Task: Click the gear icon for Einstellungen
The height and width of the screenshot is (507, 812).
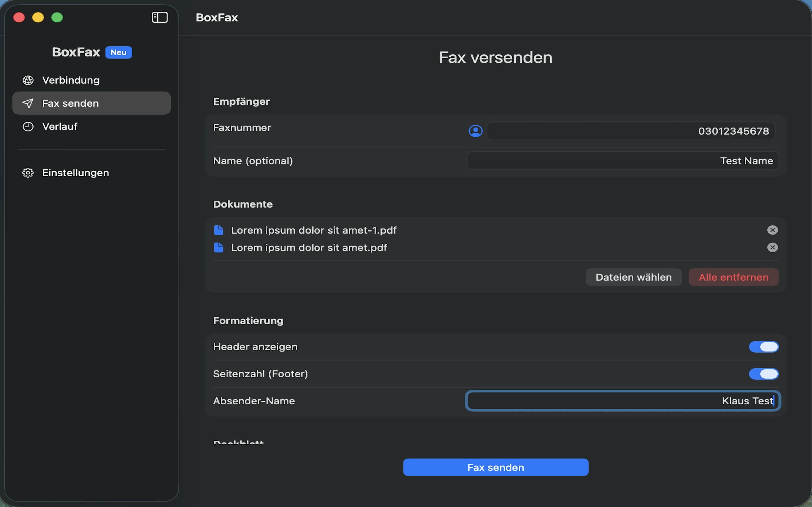Action: point(28,173)
